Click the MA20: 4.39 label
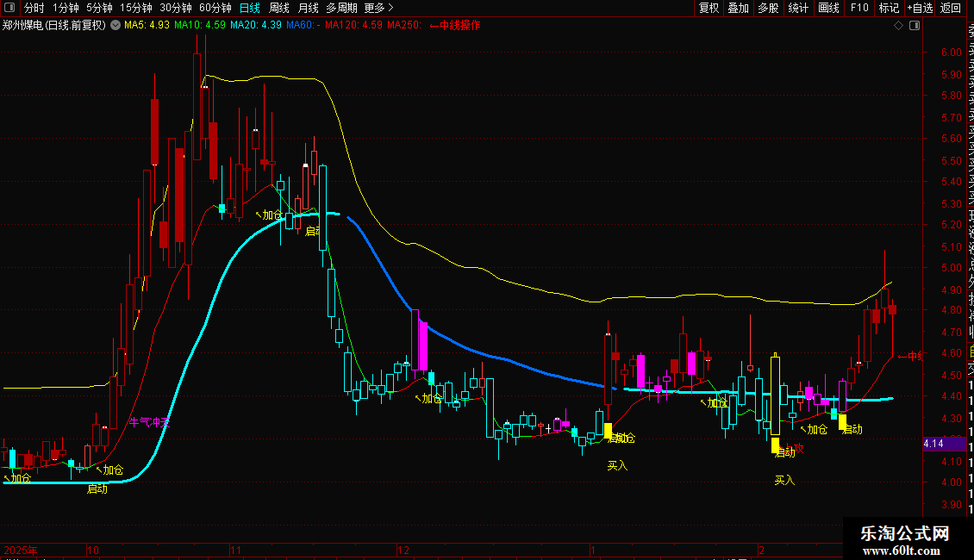Viewport: 974px width, 560px height. (x=255, y=26)
